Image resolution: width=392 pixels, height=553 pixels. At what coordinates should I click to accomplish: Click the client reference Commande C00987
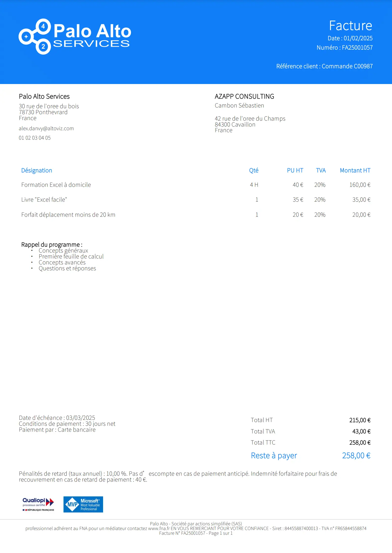pyautogui.click(x=347, y=66)
